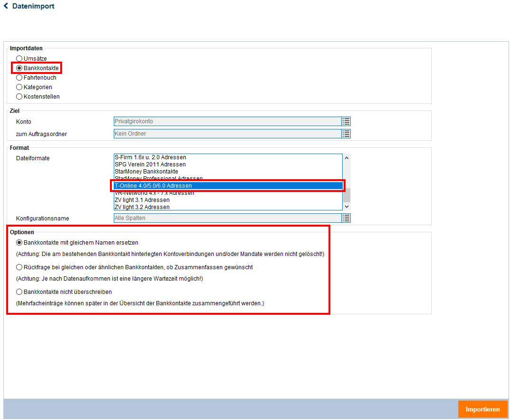Select the Umsätze radio button
The image size is (510, 420).
19,59
